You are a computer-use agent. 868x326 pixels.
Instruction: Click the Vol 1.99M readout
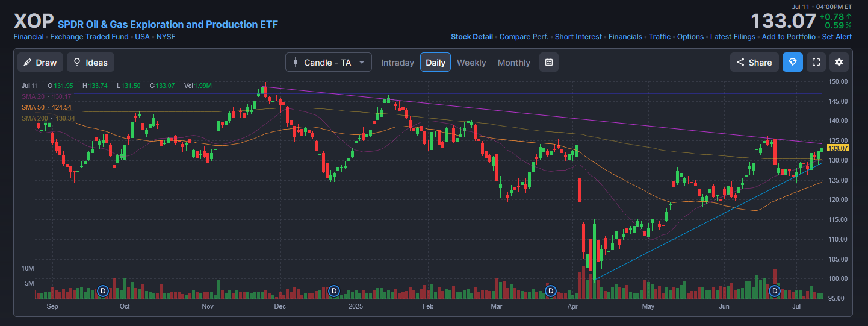[x=198, y=86]
